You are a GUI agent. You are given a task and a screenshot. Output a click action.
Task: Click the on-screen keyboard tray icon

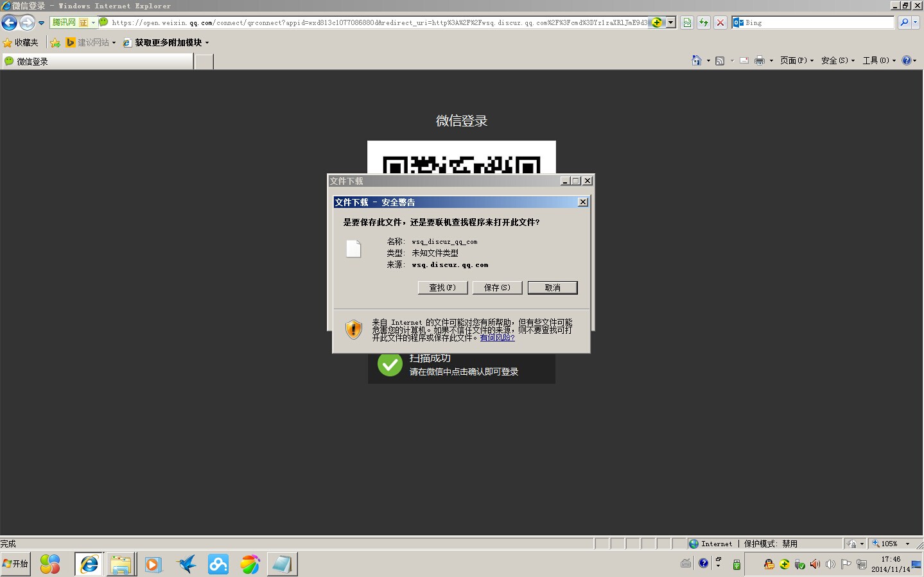[686, 564]
